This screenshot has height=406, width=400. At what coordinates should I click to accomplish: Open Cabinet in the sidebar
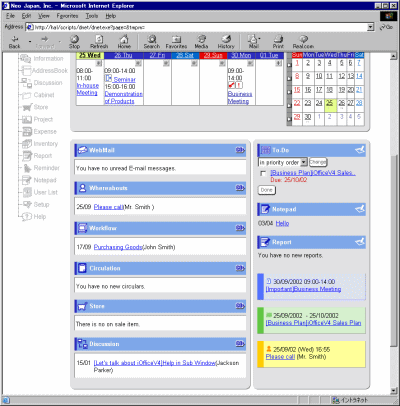(38, 95)
